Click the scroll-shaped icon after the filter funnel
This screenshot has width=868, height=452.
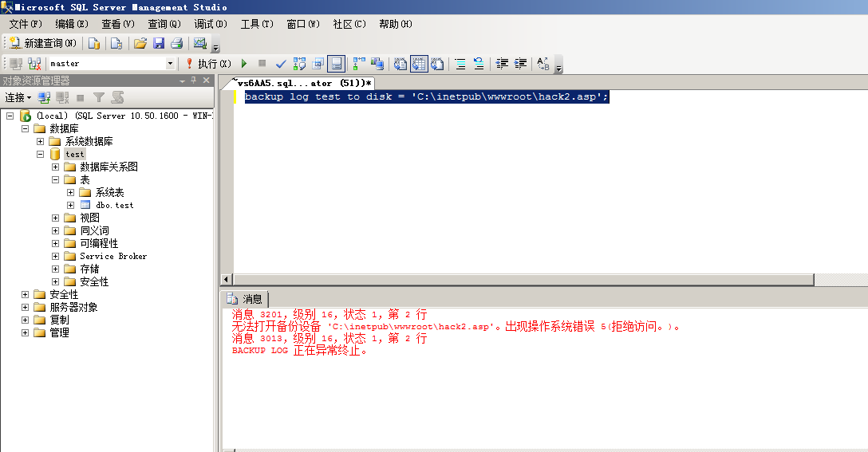tap(117, 98)
